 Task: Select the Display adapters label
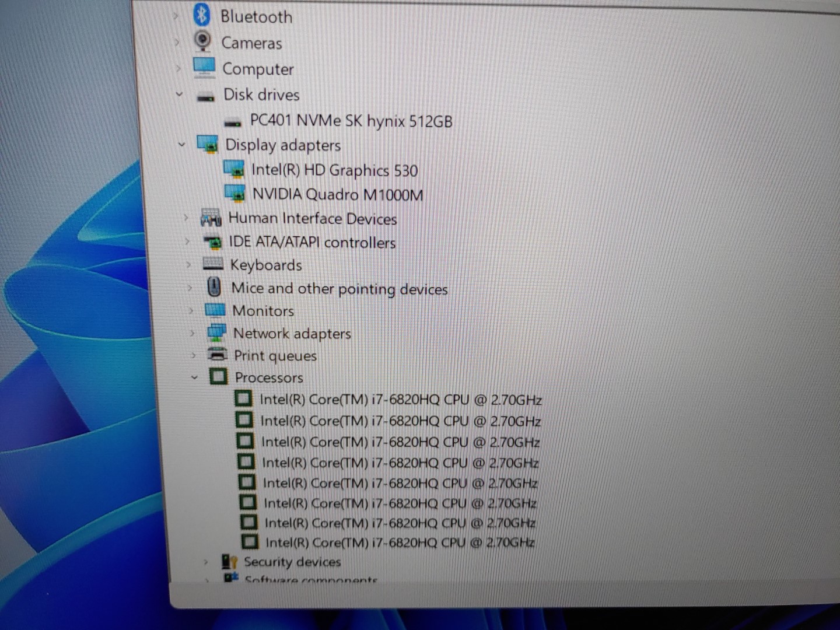tap(283, 145)
